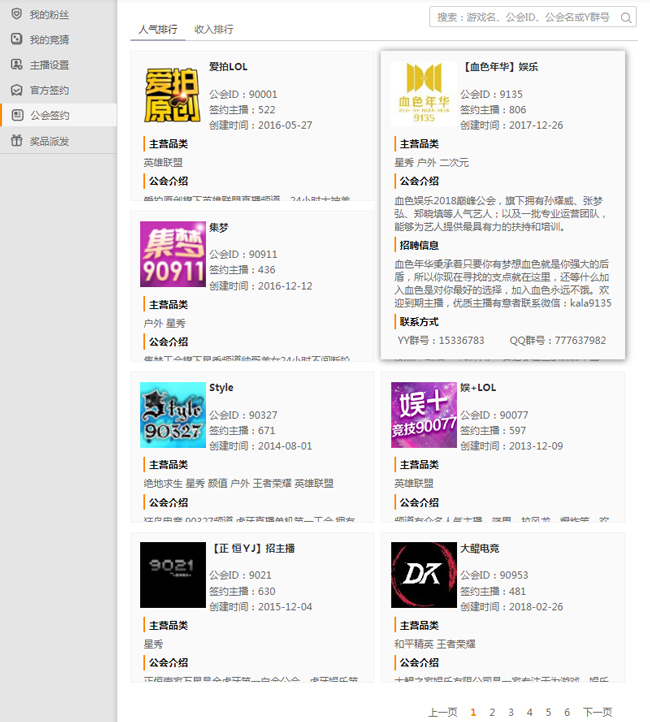Open the 集梦 90911 guild logo
Image resolution: width=650 pixels, height=722 pixels.
[x=173, y=254]
